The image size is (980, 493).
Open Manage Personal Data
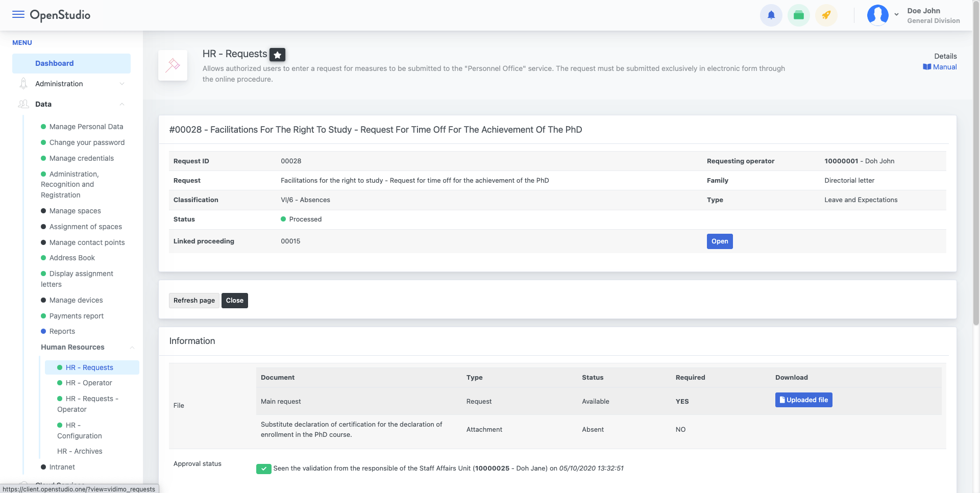(86, 127)
